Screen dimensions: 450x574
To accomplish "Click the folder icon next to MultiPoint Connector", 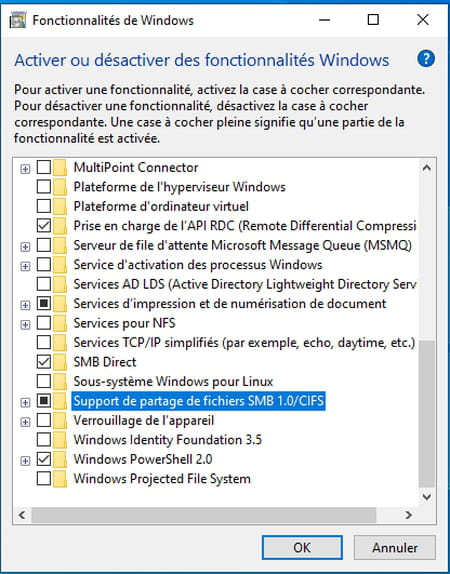I will pos(60,168).
